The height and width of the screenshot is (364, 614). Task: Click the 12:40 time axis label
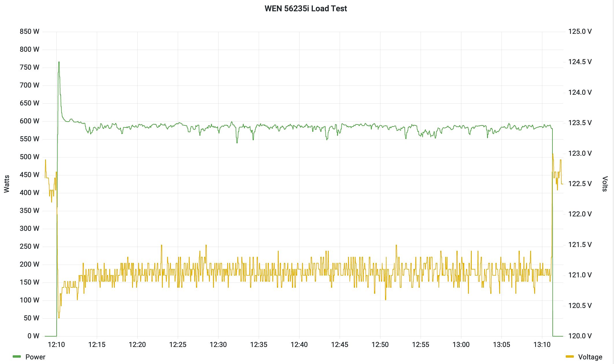pos(299,345)
